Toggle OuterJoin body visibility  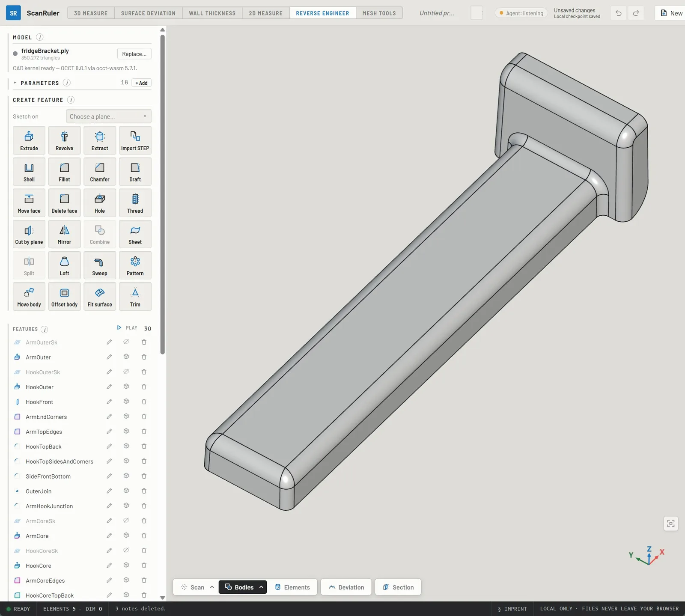tap(126, 491)
